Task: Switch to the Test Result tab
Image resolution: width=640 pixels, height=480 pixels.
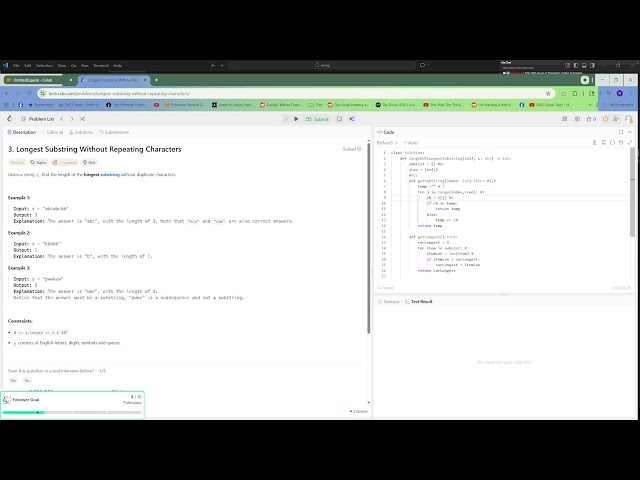Action: pyautogui.click(x=418, y=302)
